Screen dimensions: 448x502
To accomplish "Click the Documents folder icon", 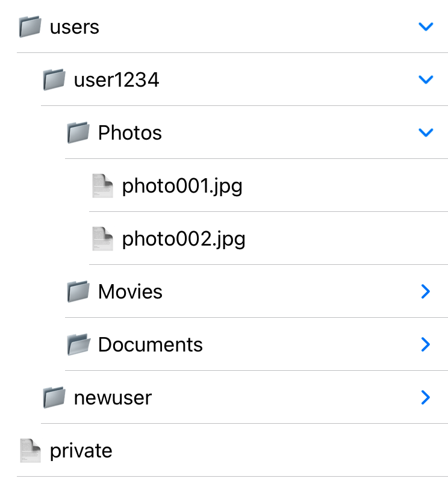I will [78, 345].
